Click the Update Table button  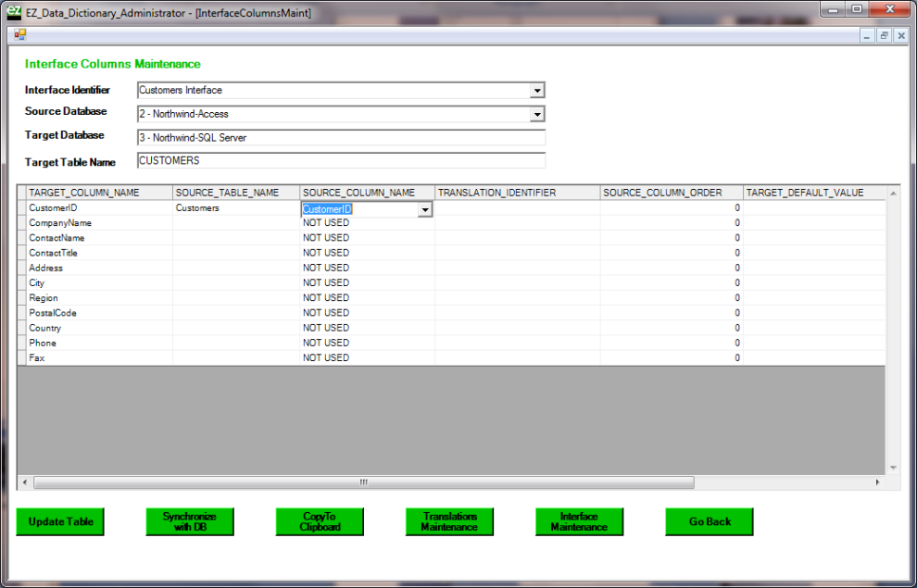(60, 521)
